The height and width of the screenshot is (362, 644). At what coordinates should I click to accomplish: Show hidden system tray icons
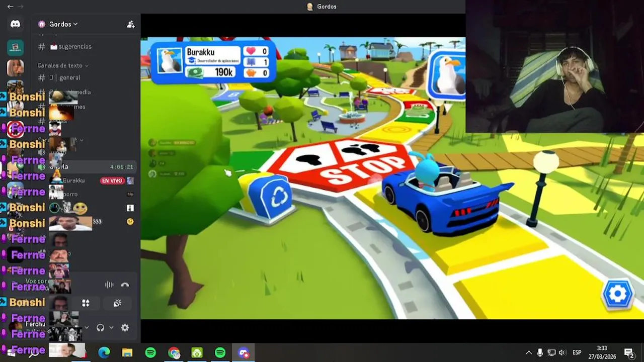[x=529, y=353]
